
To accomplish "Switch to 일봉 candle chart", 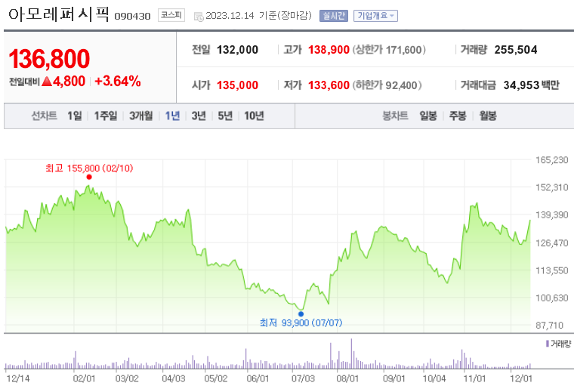I will [428, 116].
